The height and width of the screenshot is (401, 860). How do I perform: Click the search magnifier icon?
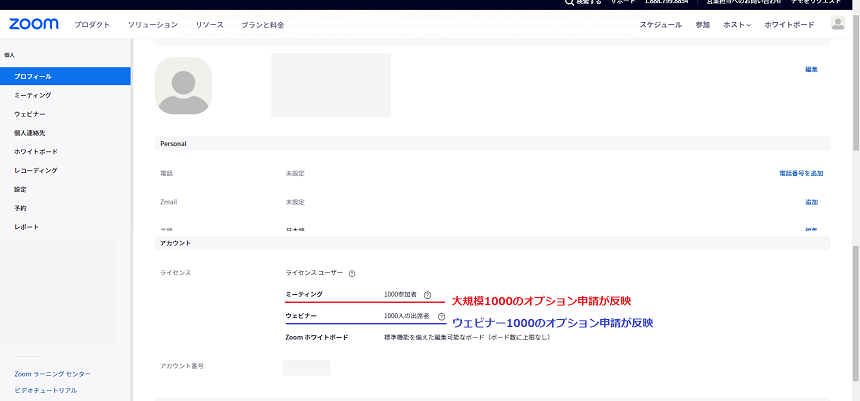tap(569, 3)
